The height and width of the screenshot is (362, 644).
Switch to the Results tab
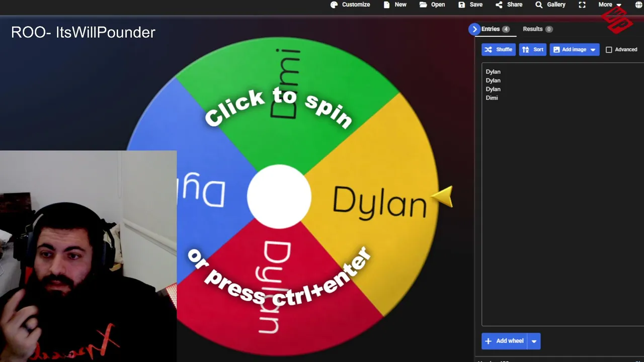point(537,29)
